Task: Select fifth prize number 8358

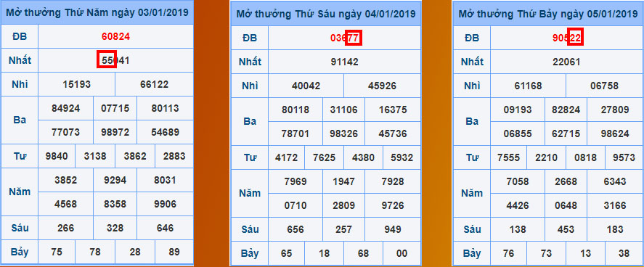Action: 115,204
